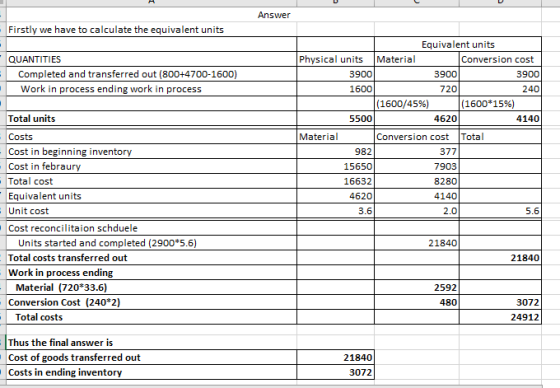Click the 'Total units' label cell

[151, 118]
